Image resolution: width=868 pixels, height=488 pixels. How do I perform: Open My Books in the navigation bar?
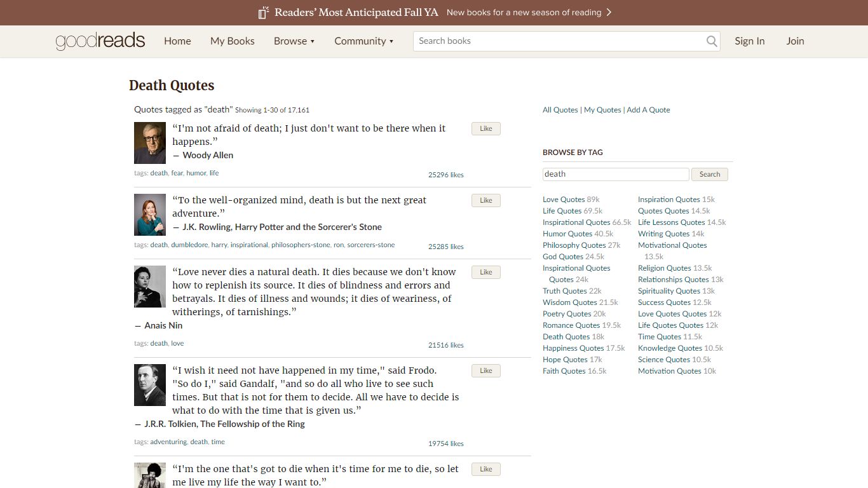tap(233, 41)
